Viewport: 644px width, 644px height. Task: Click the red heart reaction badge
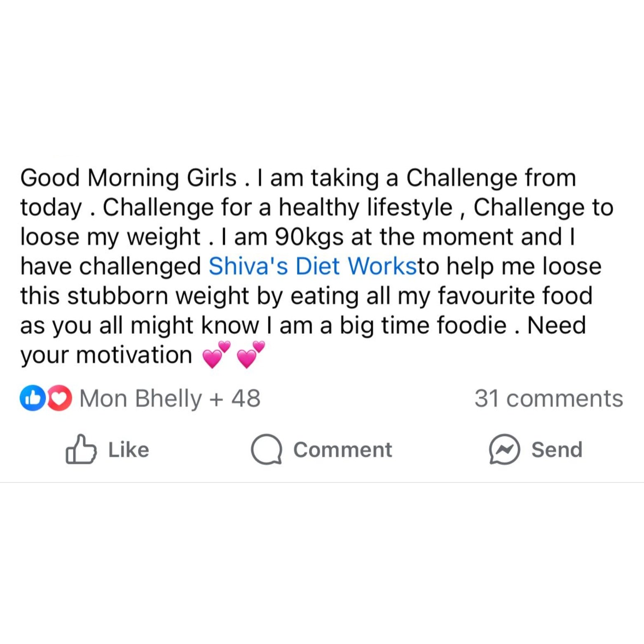60,398
